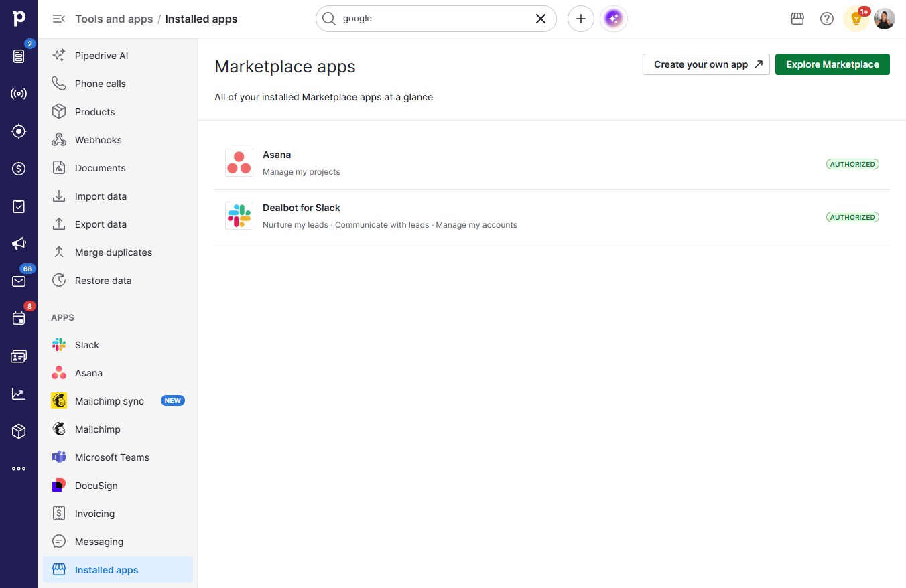This screenshot has width=906, height=588.
Task: Click the Asana app logo in list
Action: pyautogui.click(x=239, y=163)
